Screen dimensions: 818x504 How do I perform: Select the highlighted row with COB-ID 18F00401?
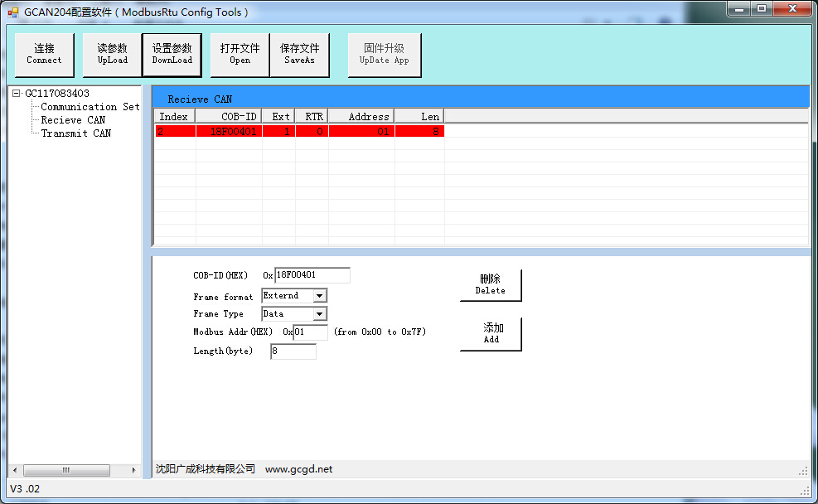point(298,130)
